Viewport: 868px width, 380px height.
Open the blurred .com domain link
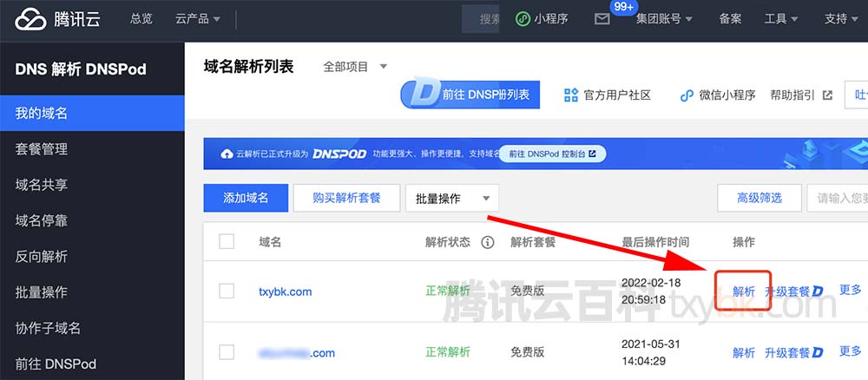[x=297, y=353]
